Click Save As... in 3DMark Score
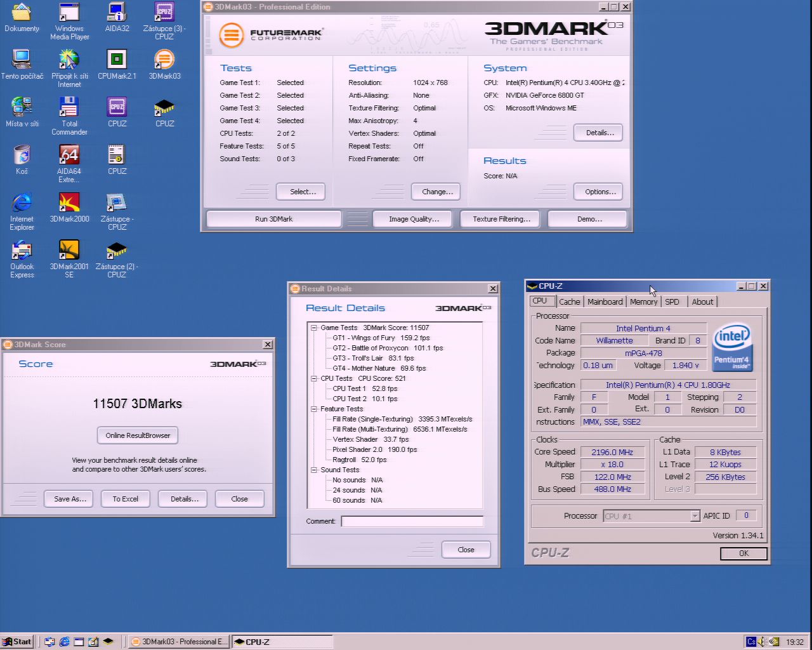 69,499
